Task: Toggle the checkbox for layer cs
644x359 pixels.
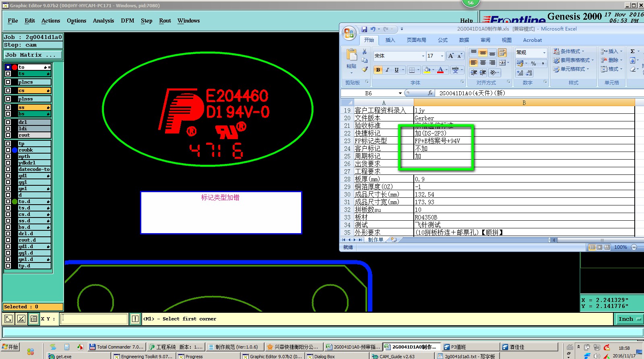Action: [8, 90]
